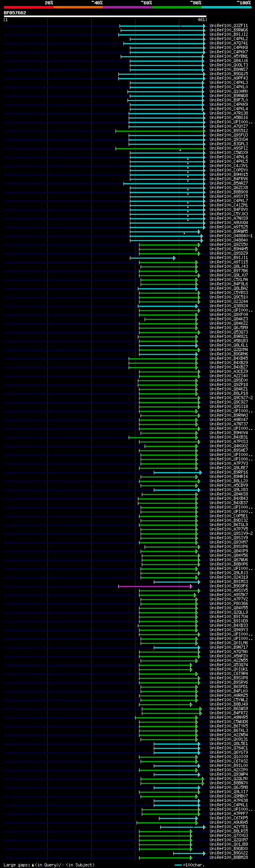Select the UniRef100_Q84JJ6 label

229,61
